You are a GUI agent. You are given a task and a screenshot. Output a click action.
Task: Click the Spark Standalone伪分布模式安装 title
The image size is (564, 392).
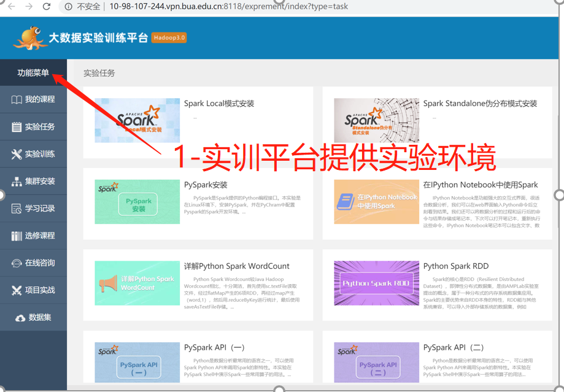pos(480,104)
